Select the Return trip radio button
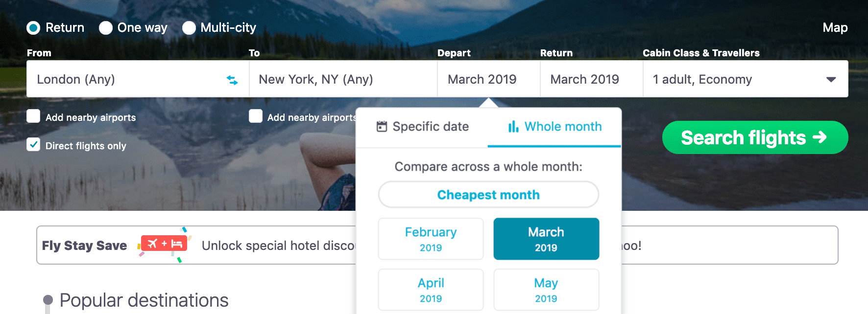The height and width of the screenshot is (314, 868). (33, 28)
